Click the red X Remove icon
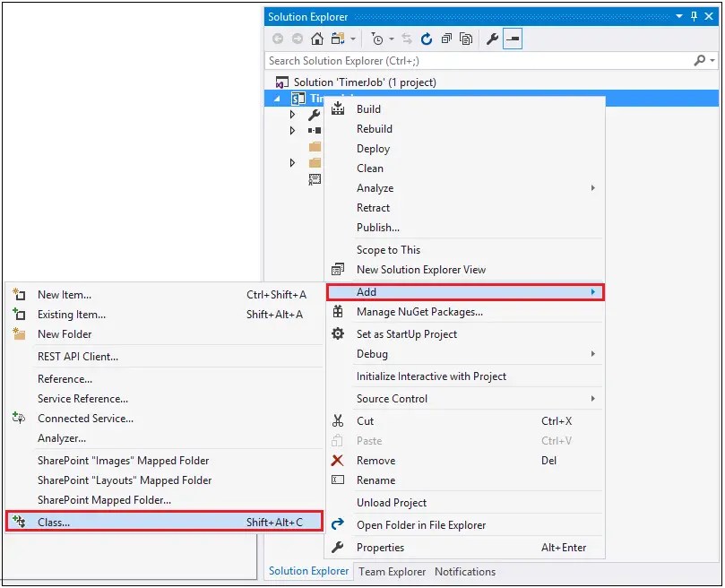 pyautogui.click(x=337, y=461)
